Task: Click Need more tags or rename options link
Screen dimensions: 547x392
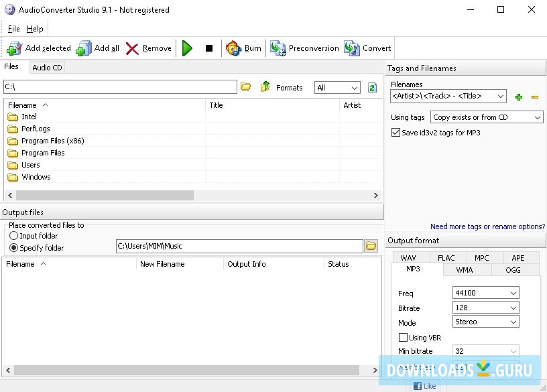Action: click(x=487, y=226)
